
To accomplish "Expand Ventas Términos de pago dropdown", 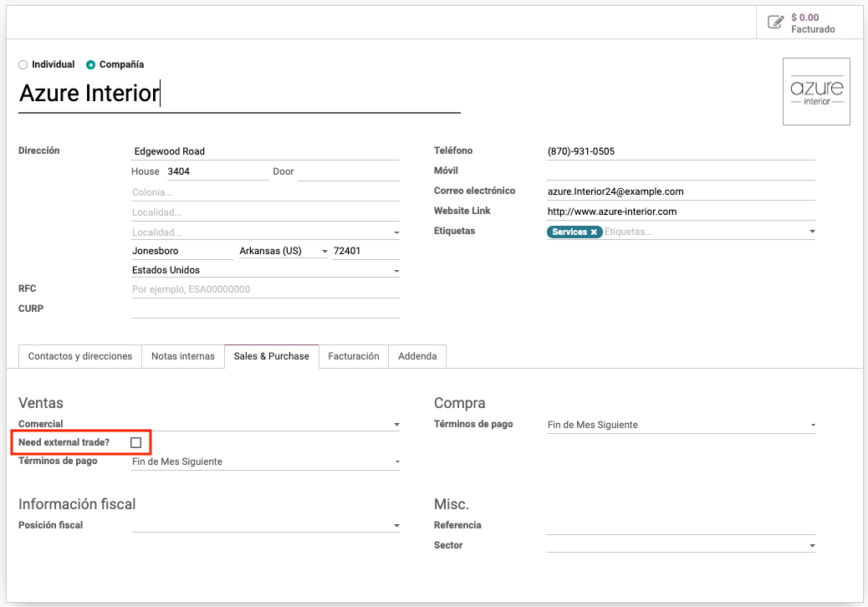I will click(397, 462).
